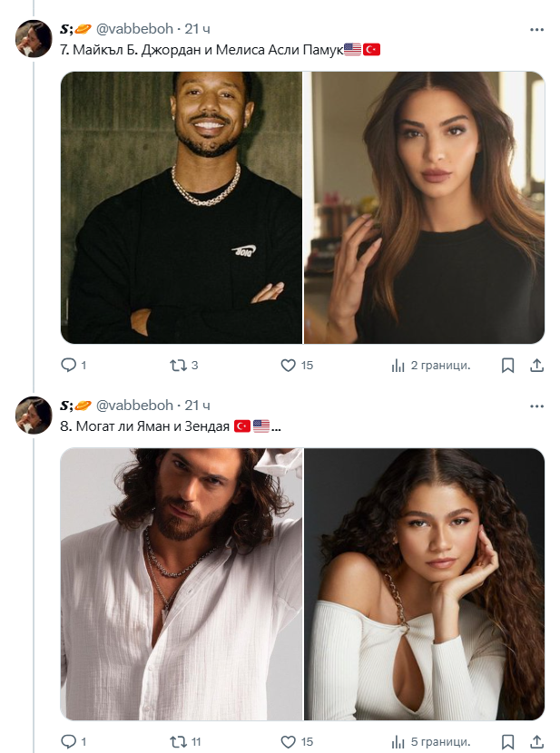The height and width of the screenshot is (753, 560).
Task: Open photo of woman in black top
Action: (424, 207)
